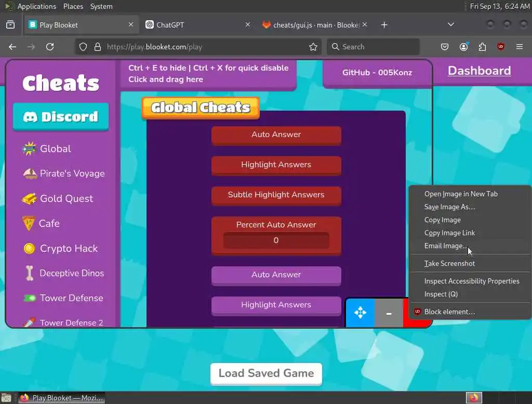
Task: Click the Percent Auto Answer value field
Action: tap(276, 240)
